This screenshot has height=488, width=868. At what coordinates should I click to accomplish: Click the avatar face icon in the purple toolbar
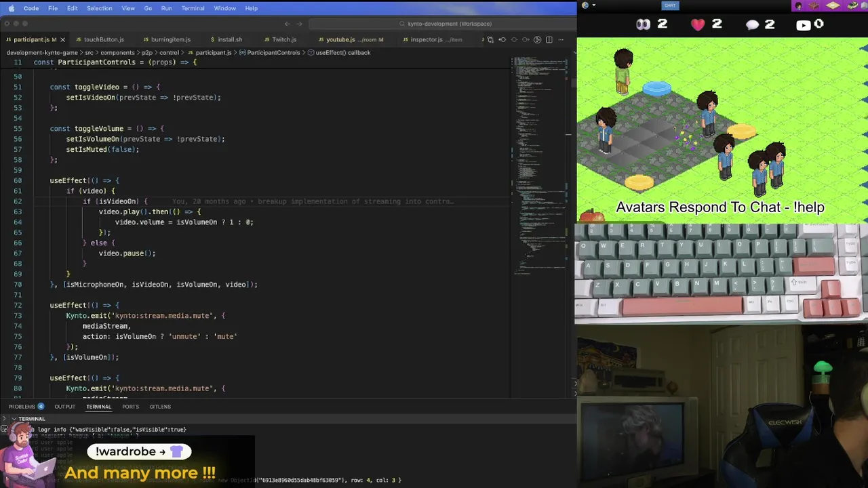[x=798, y=6]
